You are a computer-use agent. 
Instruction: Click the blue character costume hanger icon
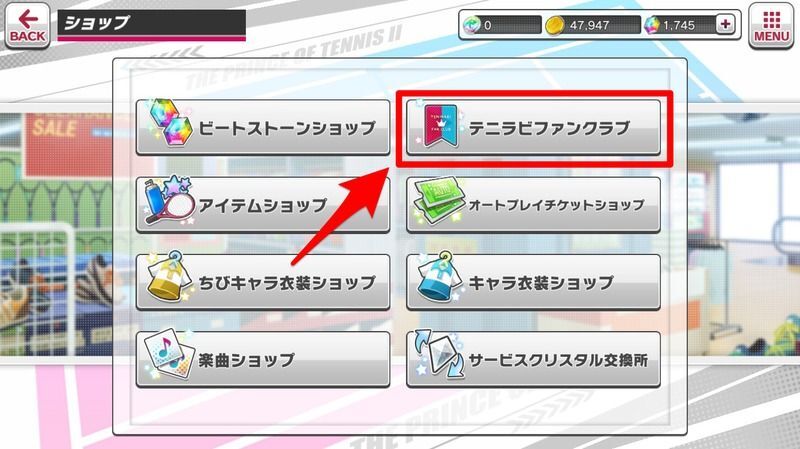click(439, 277)
